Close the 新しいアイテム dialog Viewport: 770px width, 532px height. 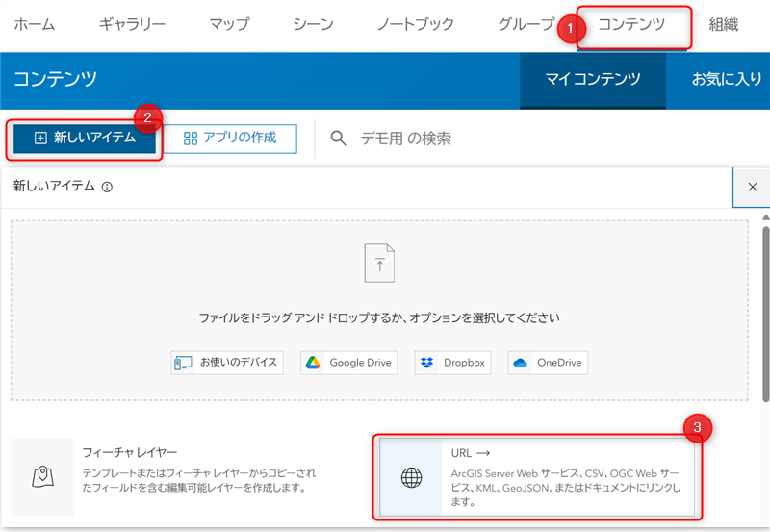752,187
